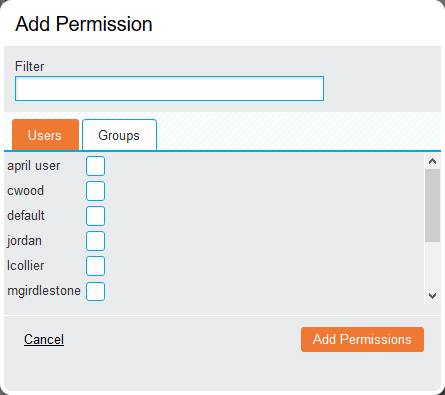Click the 'lcollier' name label
The height and width of the screenshot is (395, 445).
[x=26, y=266]
